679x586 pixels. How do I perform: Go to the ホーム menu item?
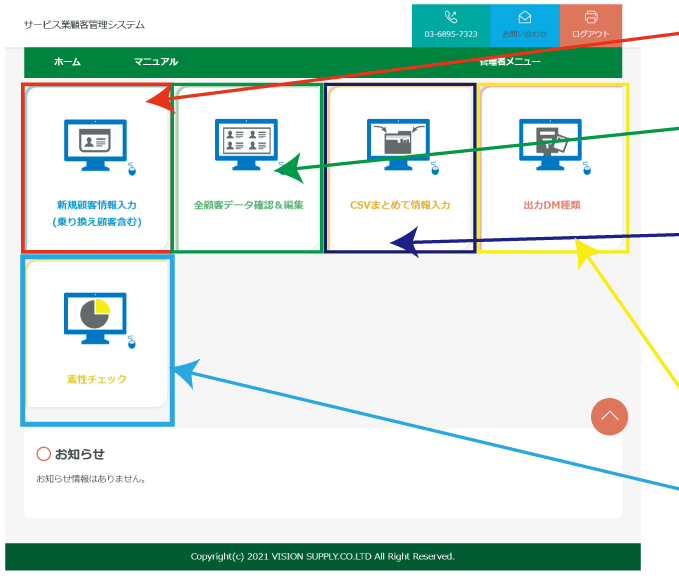[67, 62]
